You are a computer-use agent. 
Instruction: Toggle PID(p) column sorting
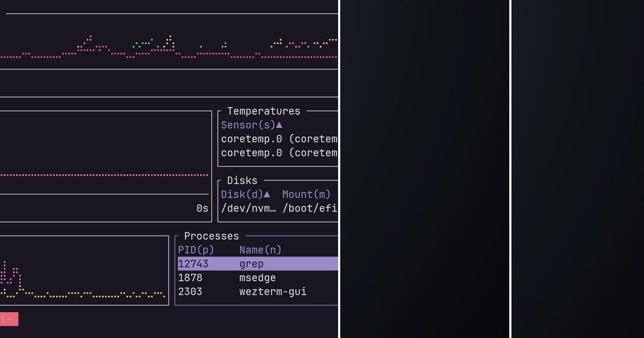point(196,249)
